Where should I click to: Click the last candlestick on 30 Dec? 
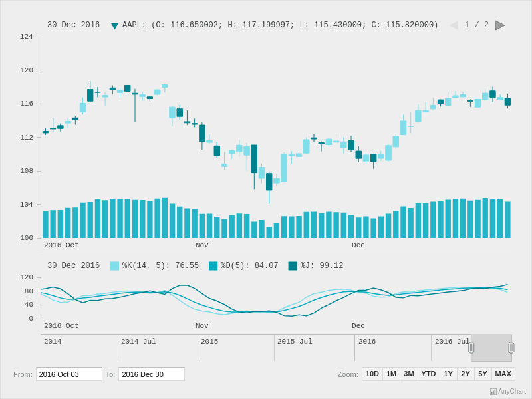click(507, 102)
